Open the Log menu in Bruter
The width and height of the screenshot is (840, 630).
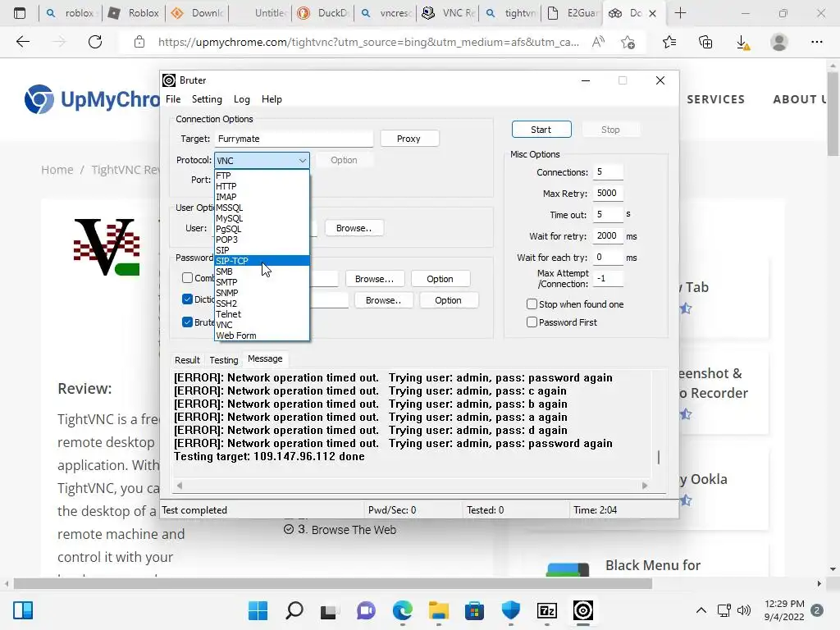tap(242, 99)
